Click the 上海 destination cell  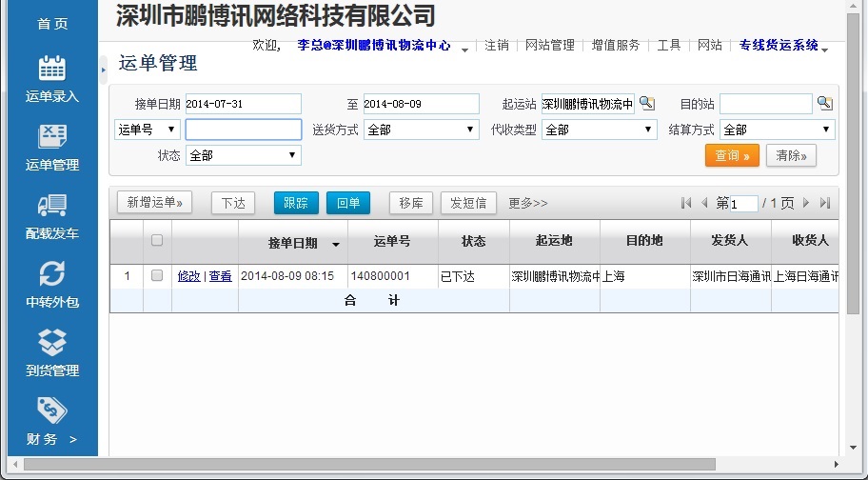coord(645,276)
